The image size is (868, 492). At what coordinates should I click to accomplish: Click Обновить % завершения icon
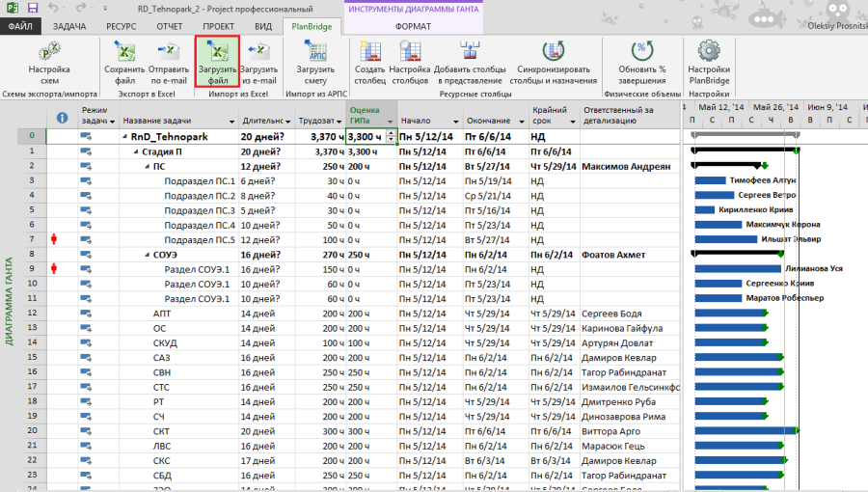[642, 63]
